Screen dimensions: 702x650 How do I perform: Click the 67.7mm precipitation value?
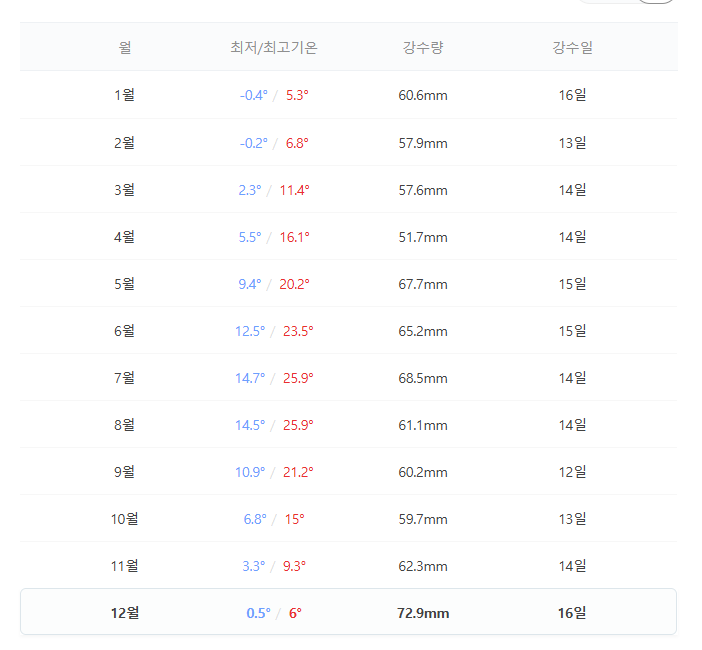point(423,284)
